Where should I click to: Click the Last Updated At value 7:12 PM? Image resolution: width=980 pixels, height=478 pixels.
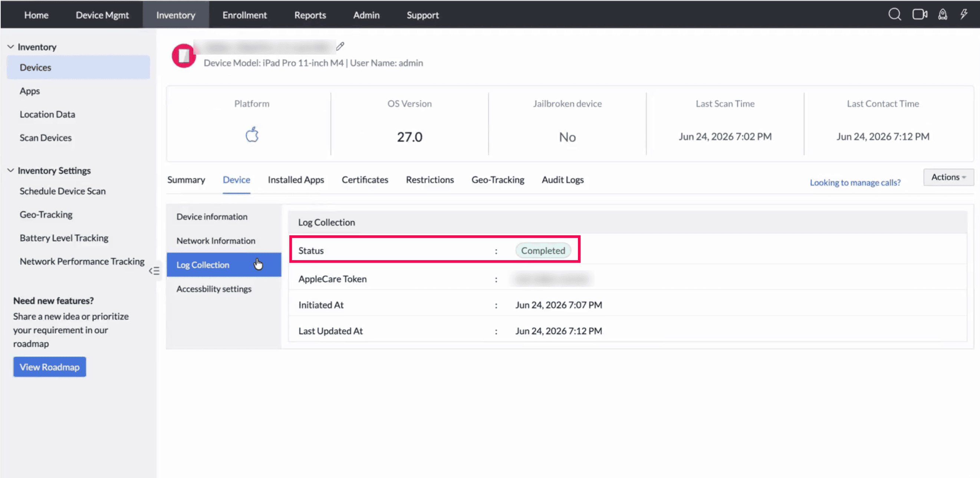[x=559, y=331]
